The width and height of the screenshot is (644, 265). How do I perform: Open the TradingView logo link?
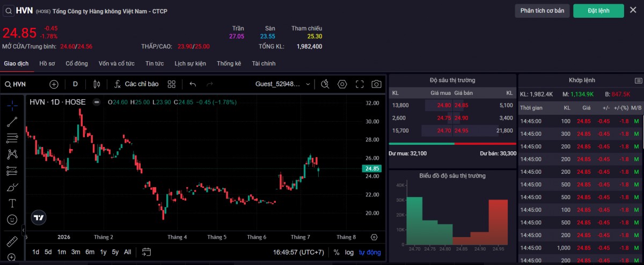pos(38,217)
